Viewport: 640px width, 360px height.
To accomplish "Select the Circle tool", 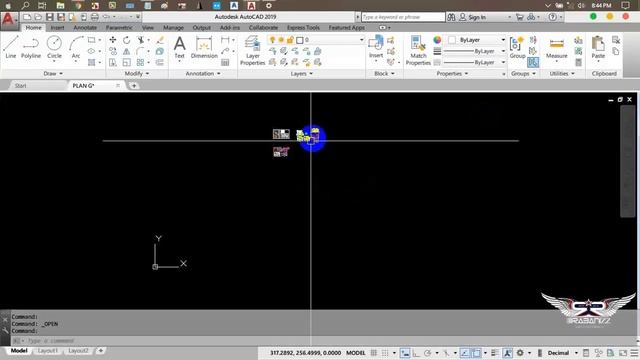I will pos(54,47).
